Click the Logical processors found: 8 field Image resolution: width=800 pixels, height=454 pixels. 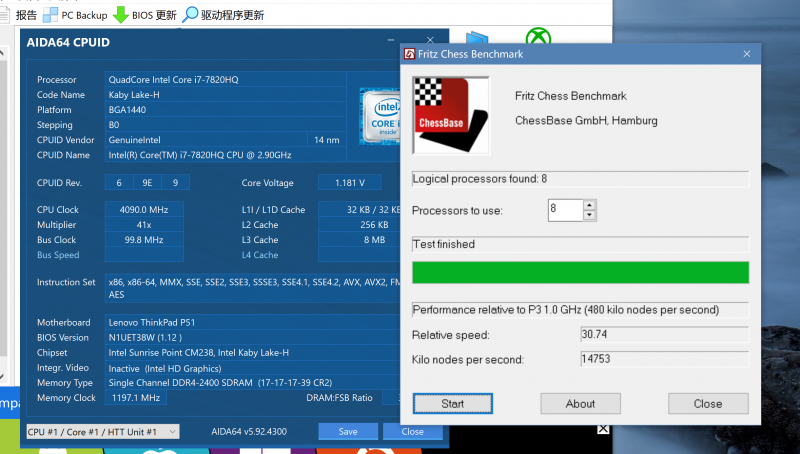pos(580,179)
